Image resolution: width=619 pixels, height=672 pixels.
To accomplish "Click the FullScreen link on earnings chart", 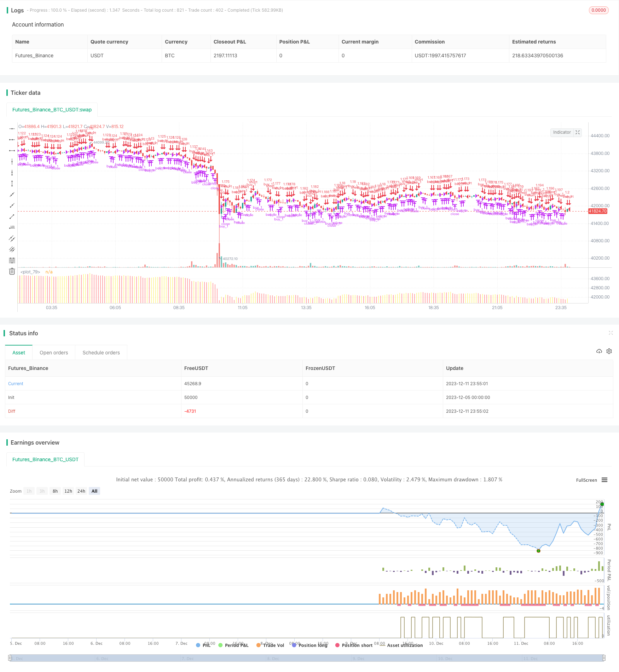I will tap(586, 480).
